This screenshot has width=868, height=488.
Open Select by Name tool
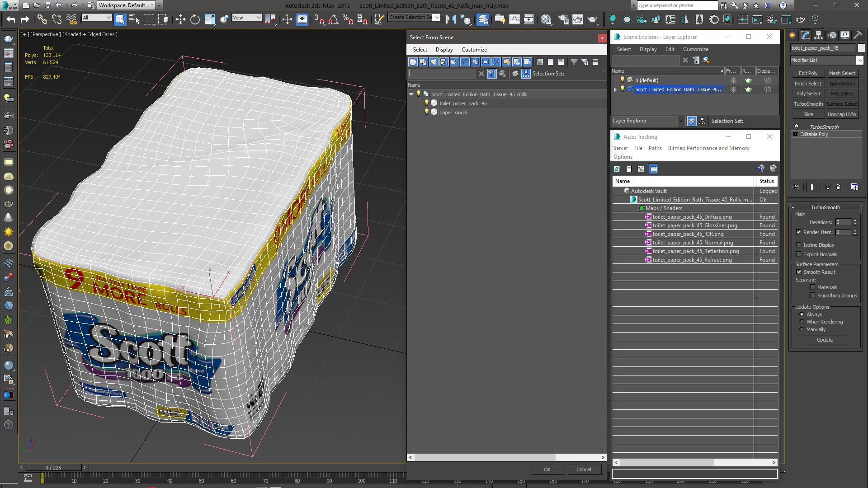[134, 19]
